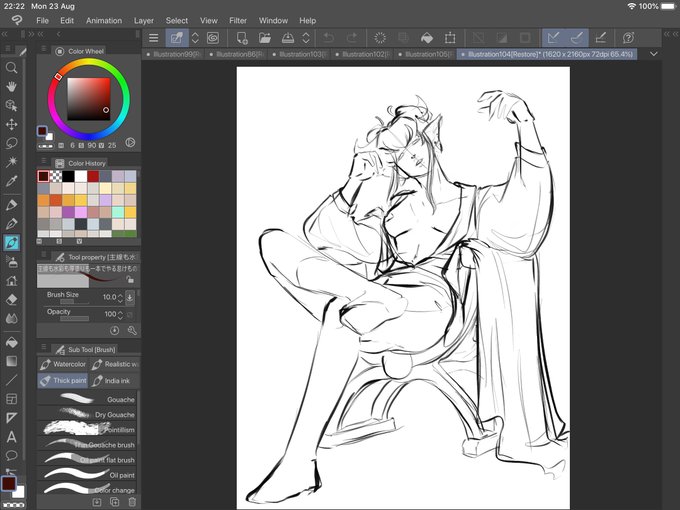Choose the Dry Gouache brush
The width and height of the screenshot is (680, 510).
[87, 414]
